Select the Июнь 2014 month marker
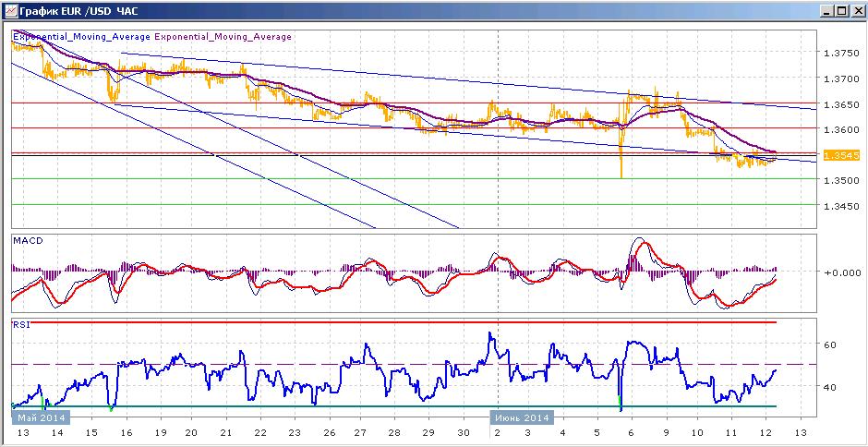This screenshot has height=447, width=868. pyautogui.click(x=522, y=417)
